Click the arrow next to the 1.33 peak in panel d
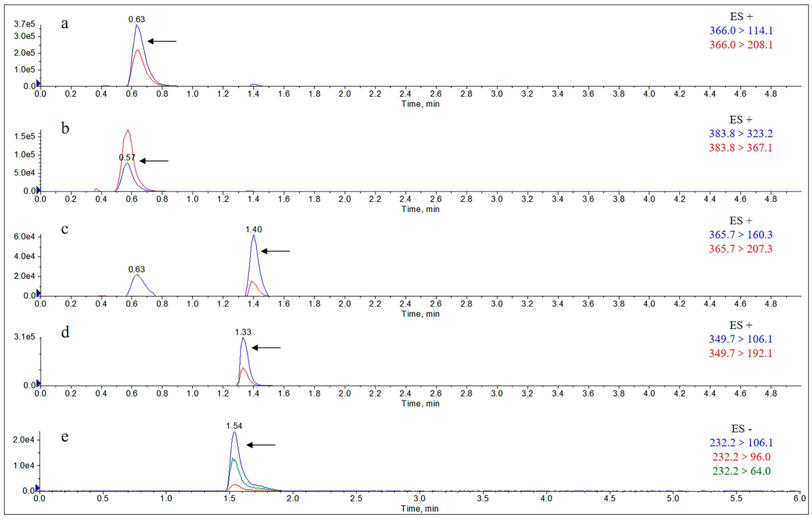812x519 pixels. (266, 348)
